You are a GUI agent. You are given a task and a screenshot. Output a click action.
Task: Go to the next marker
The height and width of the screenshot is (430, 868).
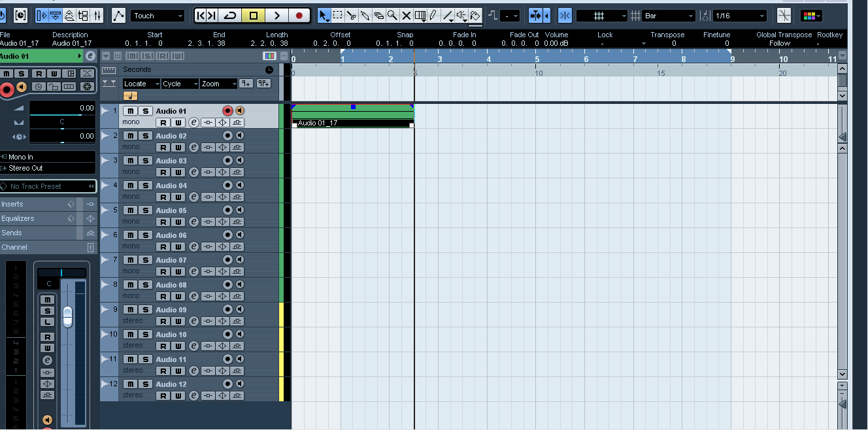[x=212, y=16]
